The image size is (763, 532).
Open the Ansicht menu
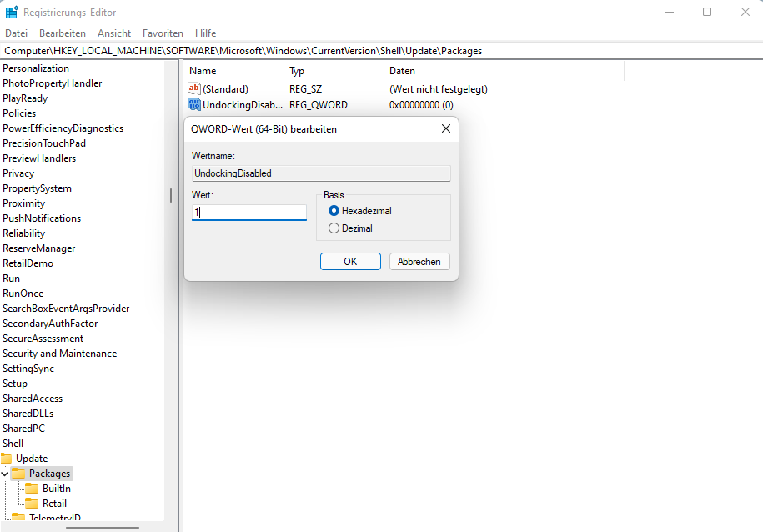tap(114, 33)
